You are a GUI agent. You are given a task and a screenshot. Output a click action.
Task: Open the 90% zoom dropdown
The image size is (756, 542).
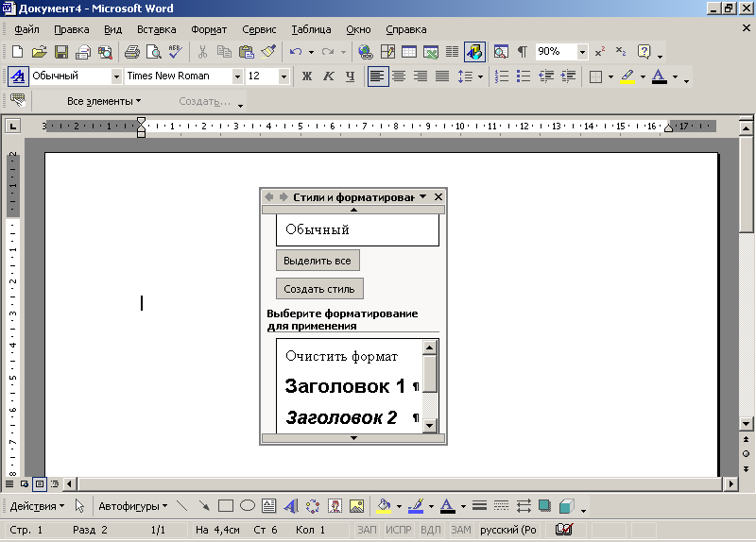click(x=582, y=52)
